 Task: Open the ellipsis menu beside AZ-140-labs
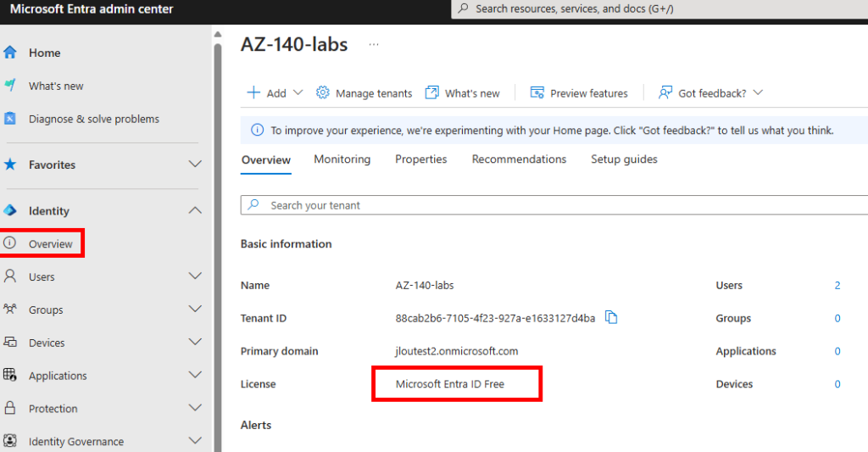click(374, 44)
